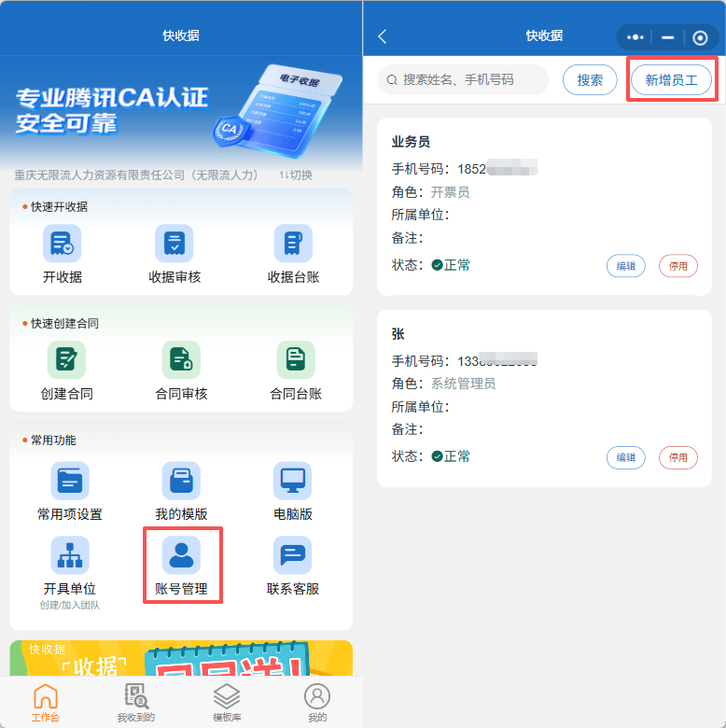The image size is (726, 728).
Task: Click the 开票员 role text
Action: 451,192
